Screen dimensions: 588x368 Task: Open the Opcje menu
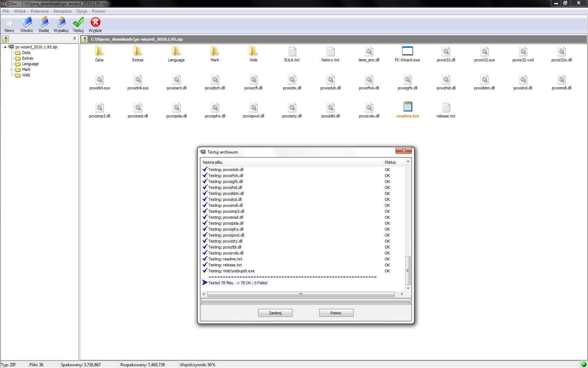point(82,11)
